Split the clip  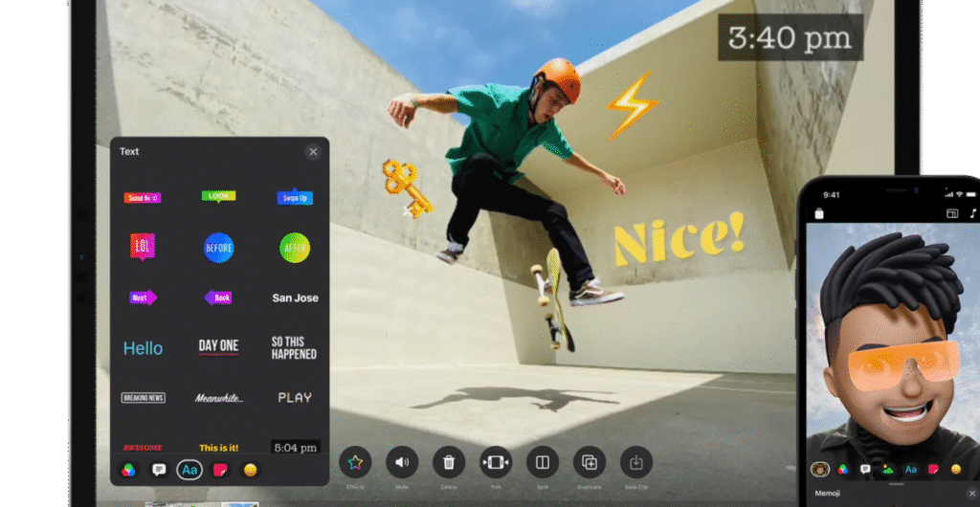click(543, 463)
